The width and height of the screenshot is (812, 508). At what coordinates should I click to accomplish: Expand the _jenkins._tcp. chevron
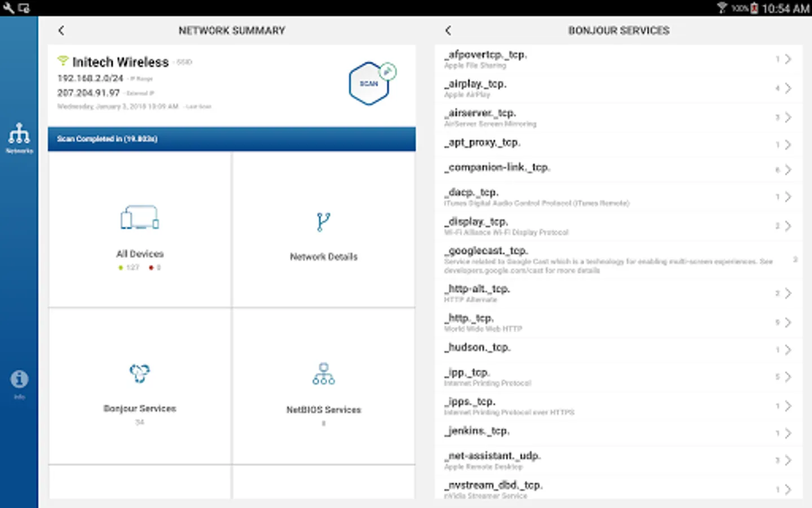[x=788, y=433]
